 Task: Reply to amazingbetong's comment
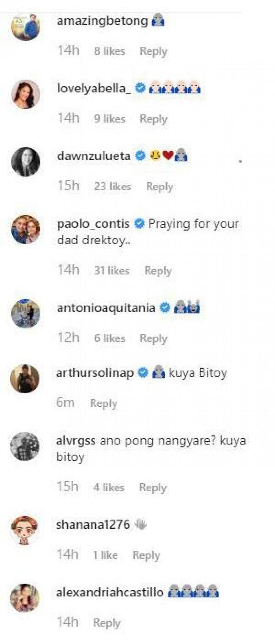[153, 51]
